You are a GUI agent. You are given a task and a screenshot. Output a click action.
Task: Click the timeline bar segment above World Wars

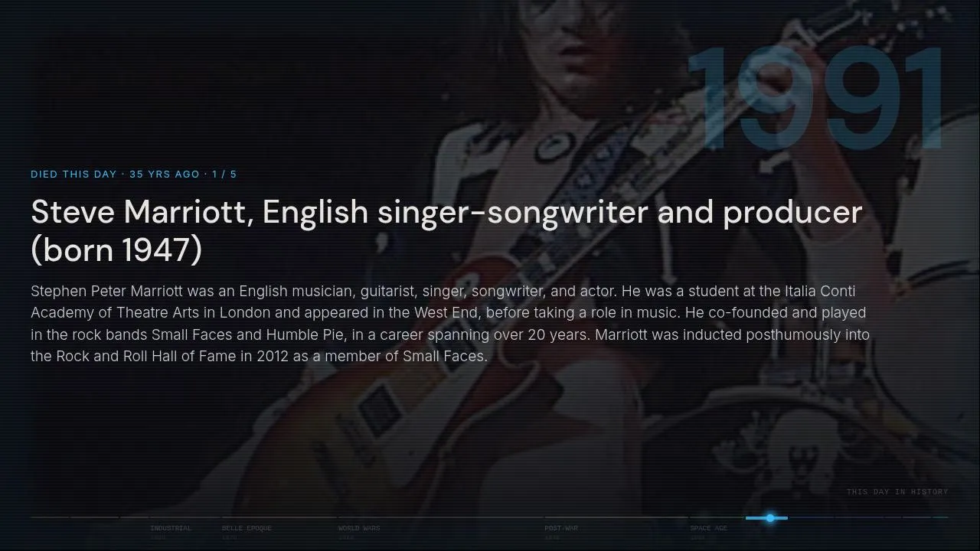tap(441, 517)
